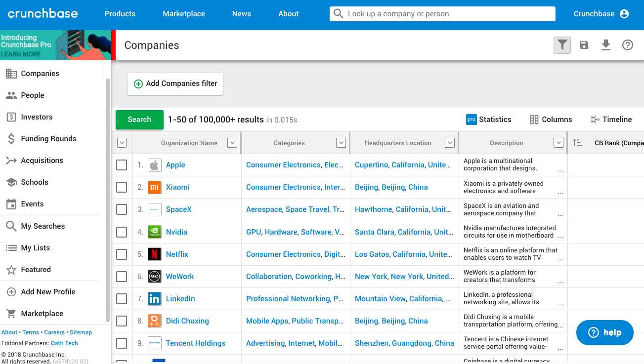This screenshot has height=364, width=644.
Task: Click the Crunchbase user account icon
Action: tap(624, 14)
